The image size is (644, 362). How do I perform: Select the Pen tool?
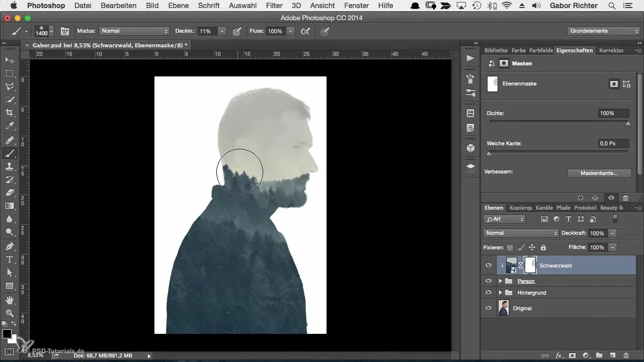coord(10,246)
